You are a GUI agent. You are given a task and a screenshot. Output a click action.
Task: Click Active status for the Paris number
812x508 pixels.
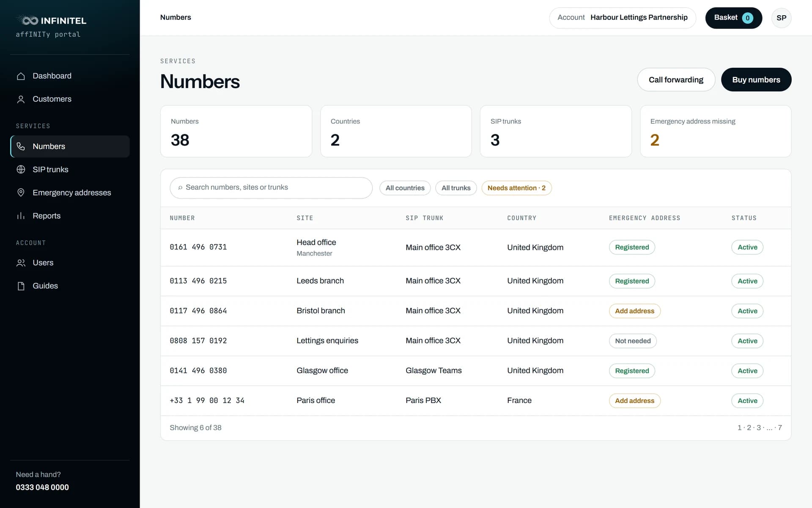(x=747, y=401)
